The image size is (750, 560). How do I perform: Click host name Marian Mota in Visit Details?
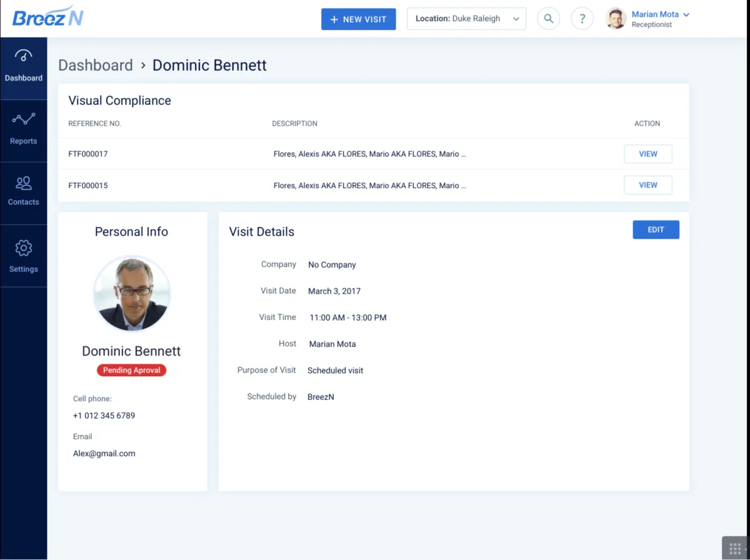pyautogui.click(x=332, y=344)
